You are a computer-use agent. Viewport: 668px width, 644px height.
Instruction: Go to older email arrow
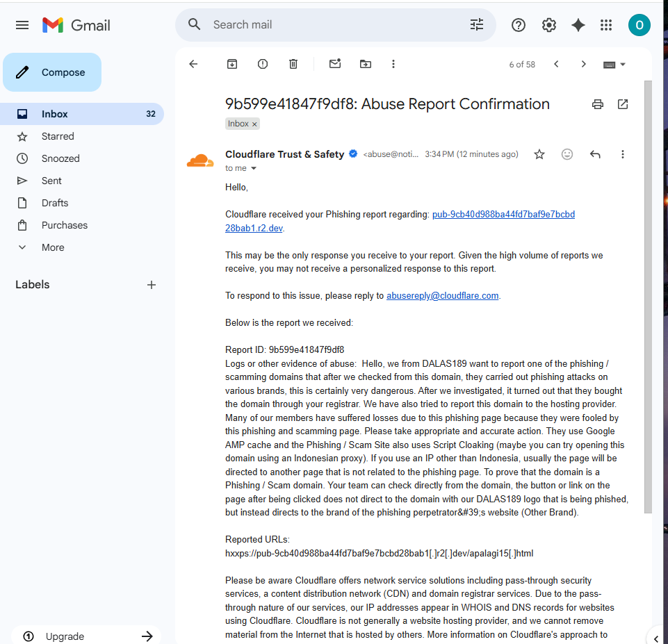tap(584, 65)
